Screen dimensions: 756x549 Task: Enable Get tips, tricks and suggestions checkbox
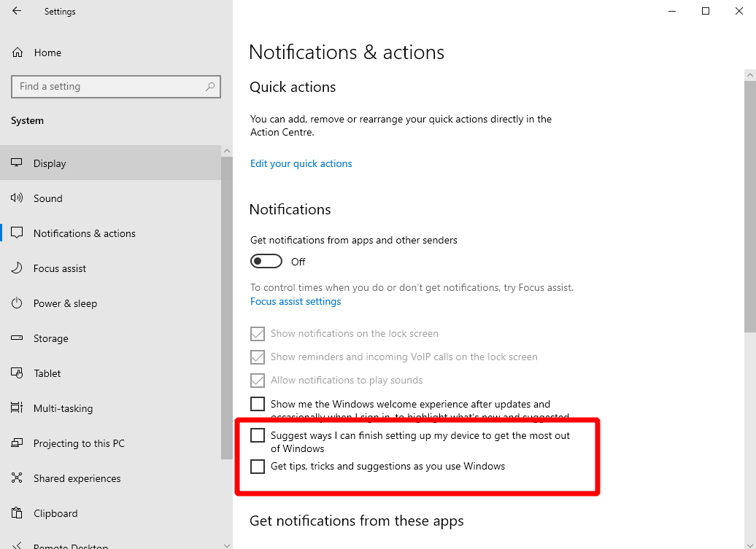258,466
